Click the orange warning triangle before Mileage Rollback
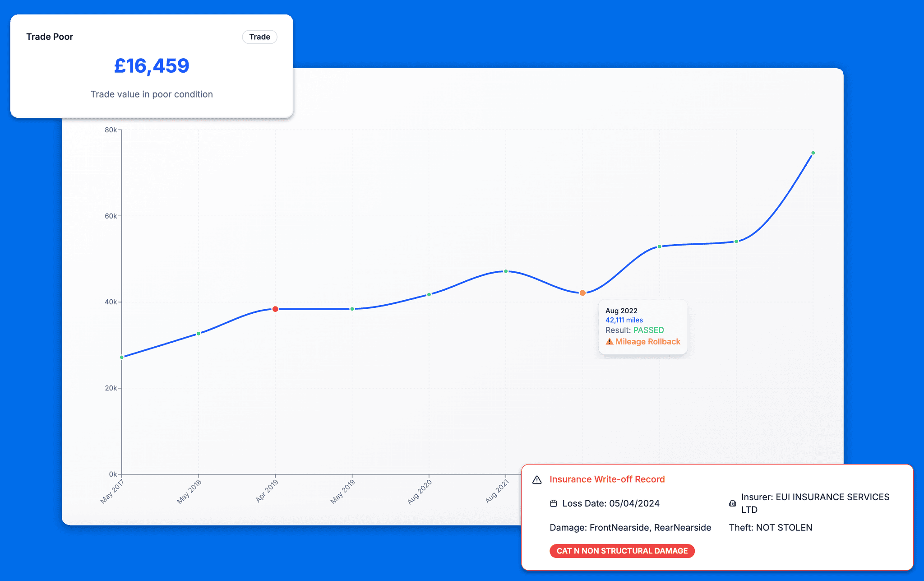924x581 pixels. tap(609, 342)
